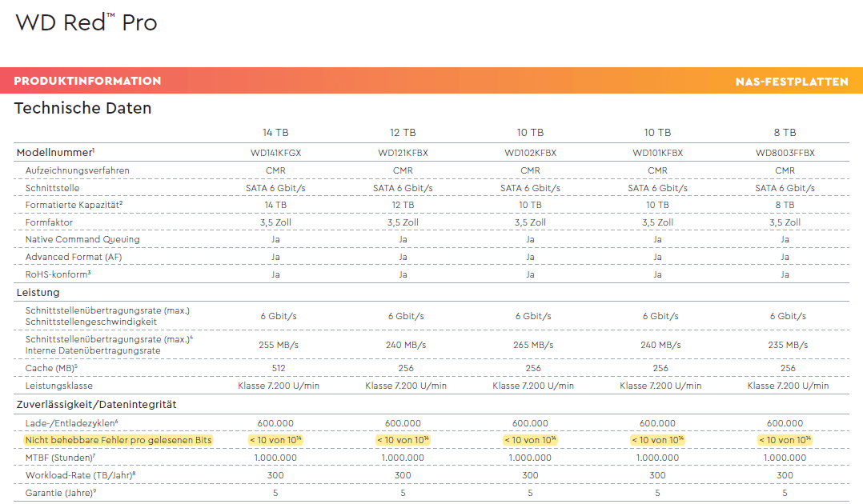The image size is (863, 504).
Task: Click highlighted Nicht behebbare Fehler label
Action: [x=118, y=440]
